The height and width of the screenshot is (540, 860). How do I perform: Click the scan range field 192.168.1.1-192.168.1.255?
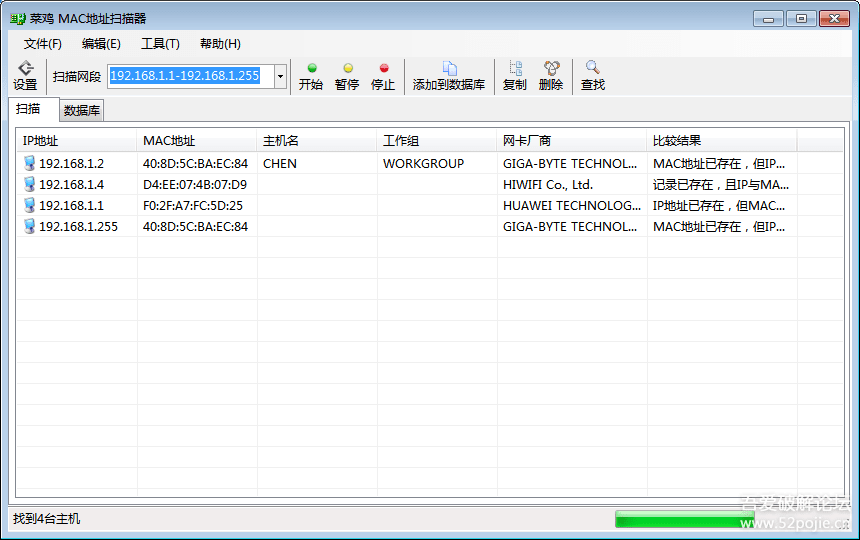point(191,76)
